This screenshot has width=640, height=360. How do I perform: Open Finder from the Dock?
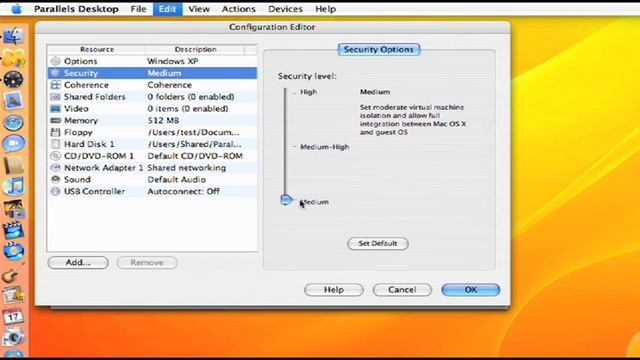(x=13, y=36)
